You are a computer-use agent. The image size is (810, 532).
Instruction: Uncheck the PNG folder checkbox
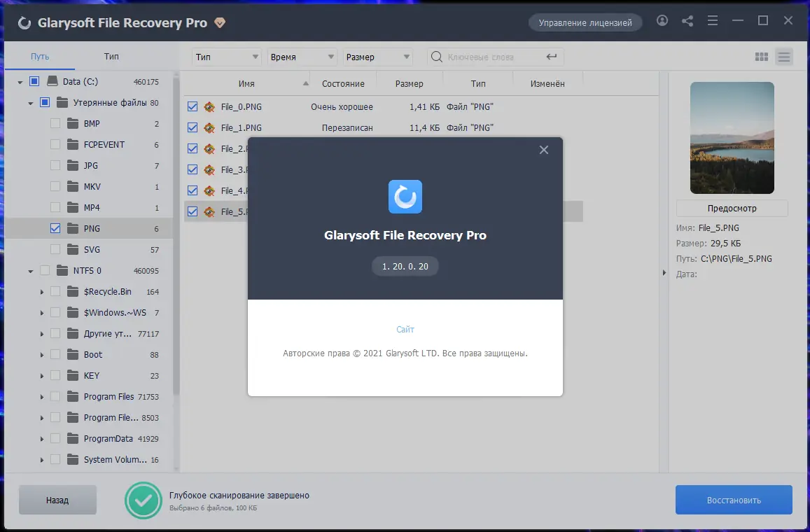(55, 228)
